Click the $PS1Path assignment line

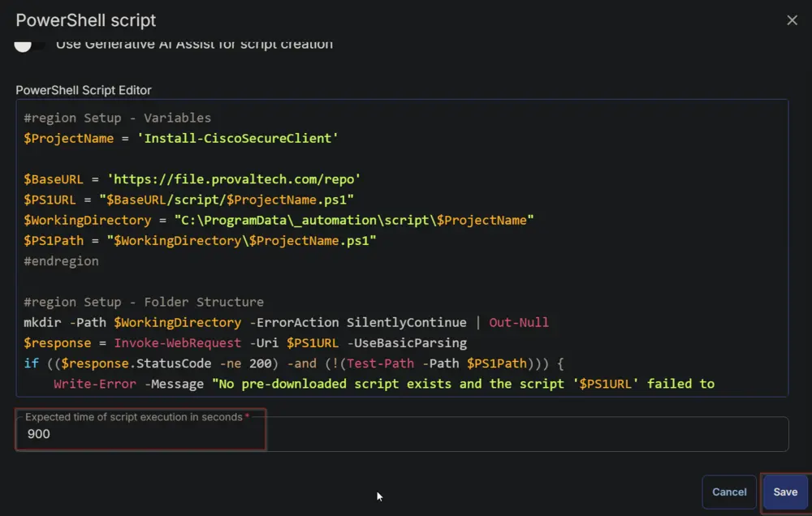200,241
